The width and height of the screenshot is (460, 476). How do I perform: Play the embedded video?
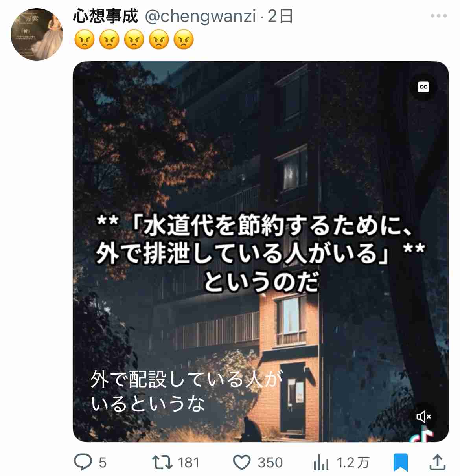click(x=261, y=252)
